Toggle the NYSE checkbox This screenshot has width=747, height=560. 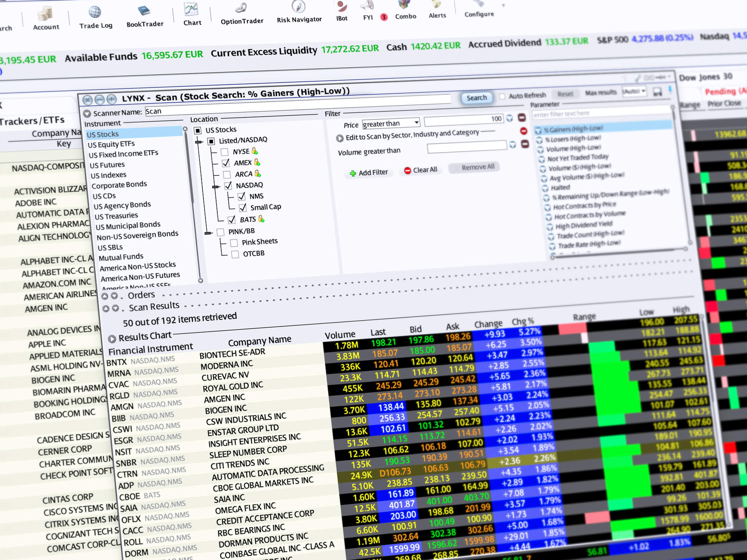click(x=225, y=152)
